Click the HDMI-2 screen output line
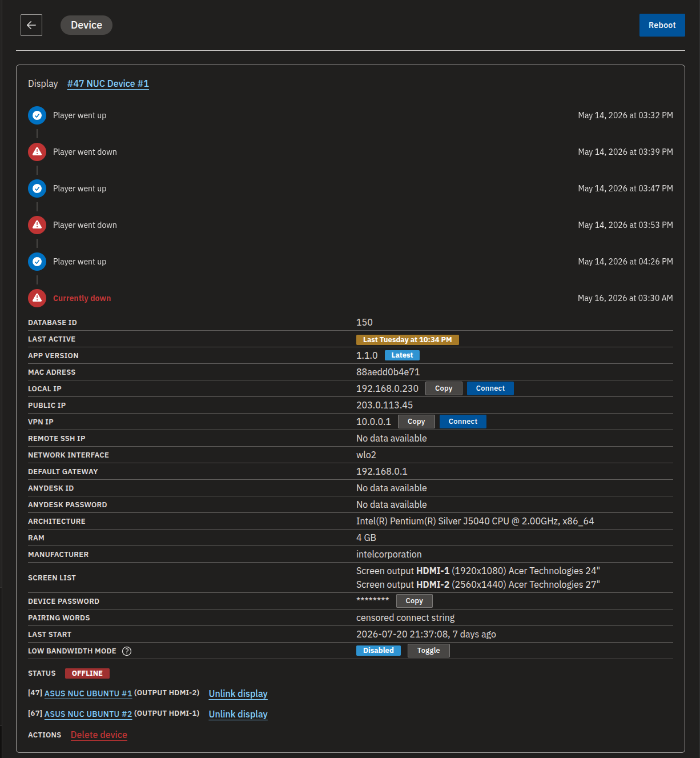 tap(478, 584)
